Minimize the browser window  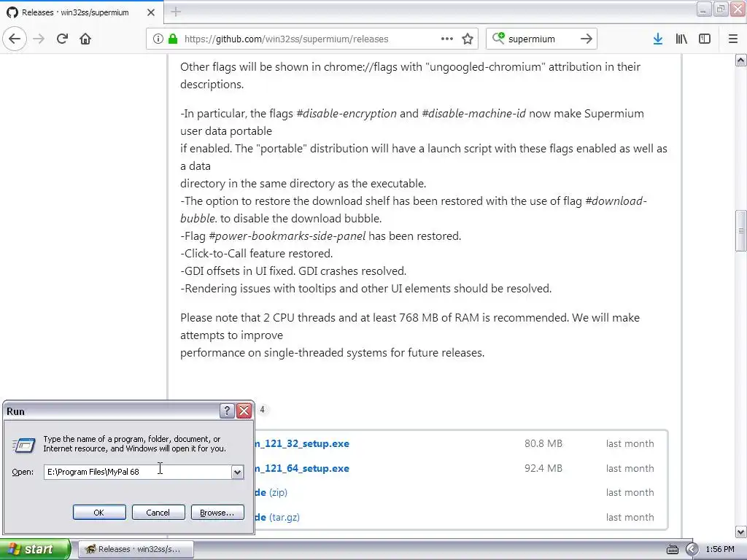704,9
